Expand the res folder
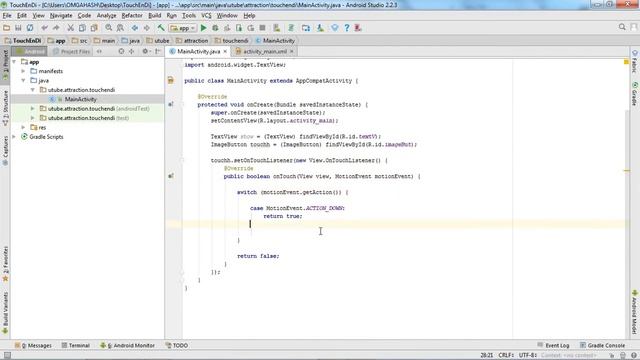The width and height of the screenshot is (640, 360). click(23, 127)
